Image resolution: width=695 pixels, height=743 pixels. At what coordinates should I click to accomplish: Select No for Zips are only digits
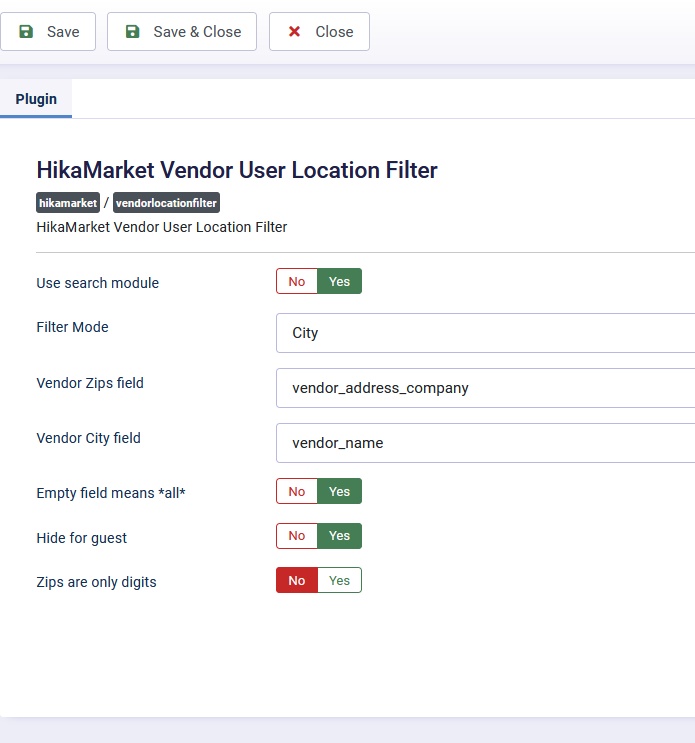click(297, 580)
